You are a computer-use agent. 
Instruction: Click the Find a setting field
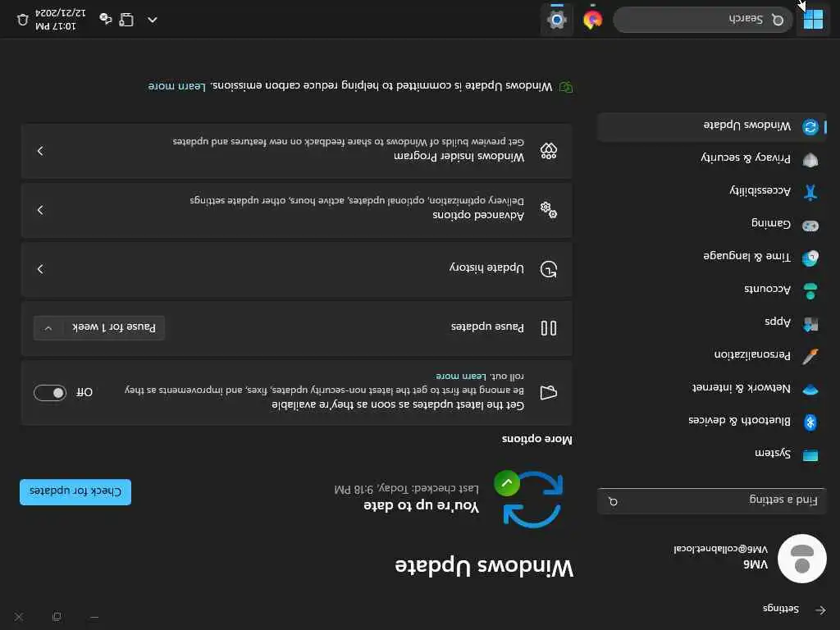pyautogui.click(x=711, y=501)
